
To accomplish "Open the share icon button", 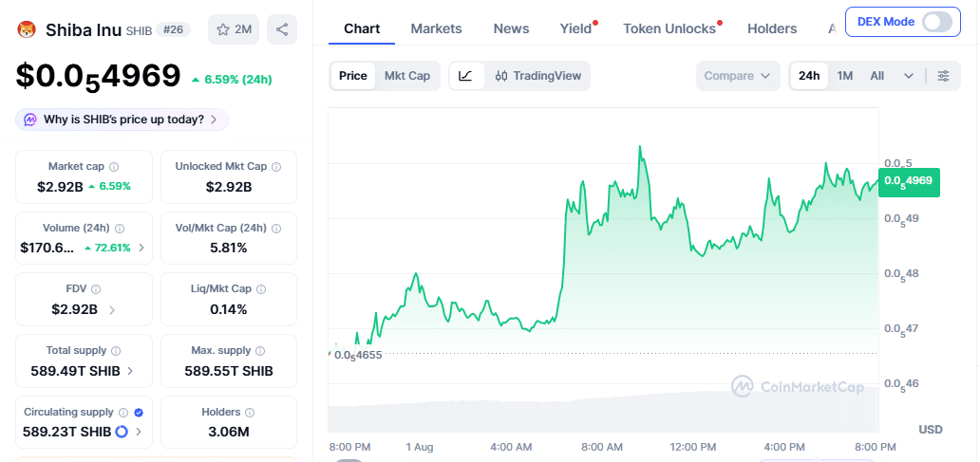I will coord(282,29).
